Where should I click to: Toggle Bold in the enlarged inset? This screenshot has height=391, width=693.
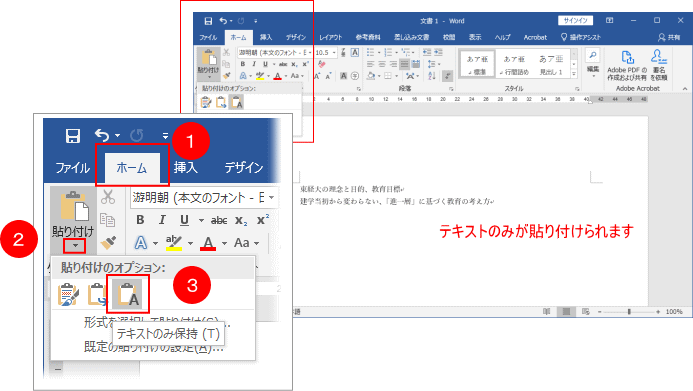pyautogui.click(x=140, y=220)
